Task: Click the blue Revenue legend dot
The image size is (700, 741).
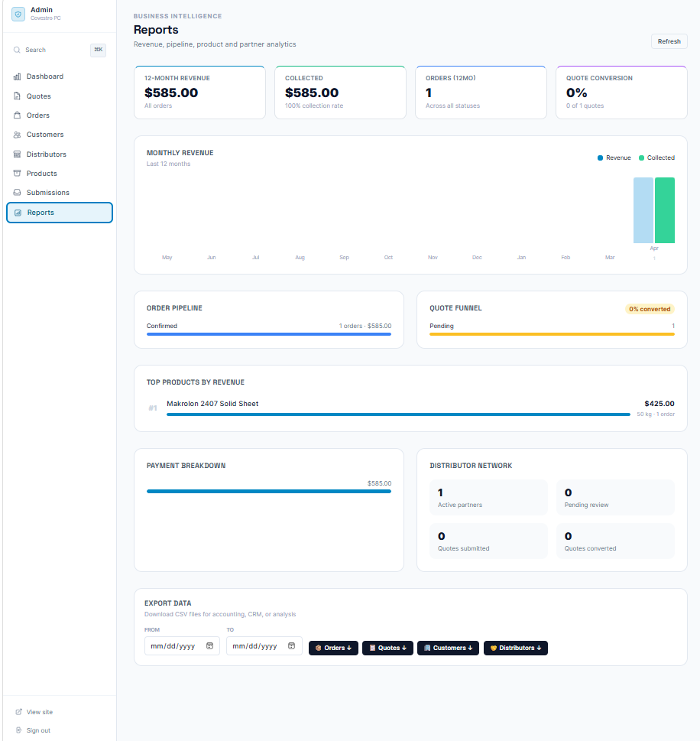Action: (x=601, y=158)
